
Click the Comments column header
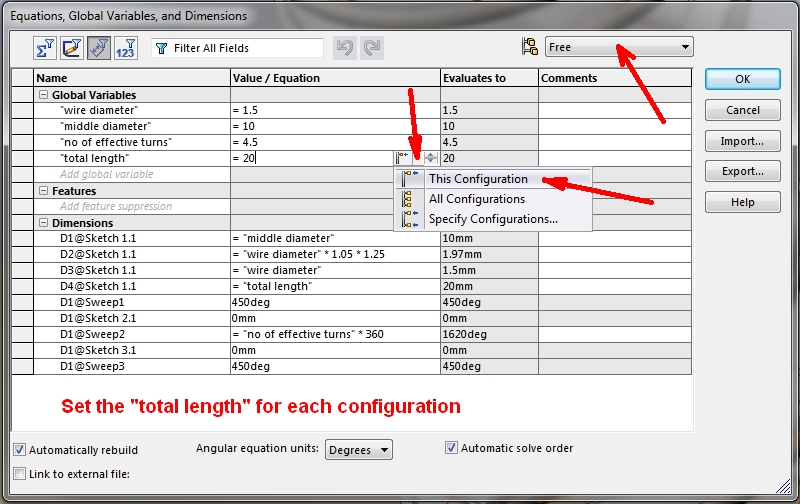[615, 78]
